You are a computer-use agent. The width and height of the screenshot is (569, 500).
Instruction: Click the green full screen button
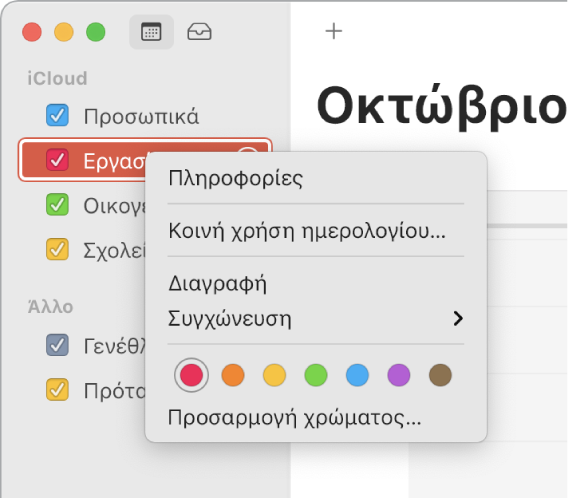click(x=96, y=32)
